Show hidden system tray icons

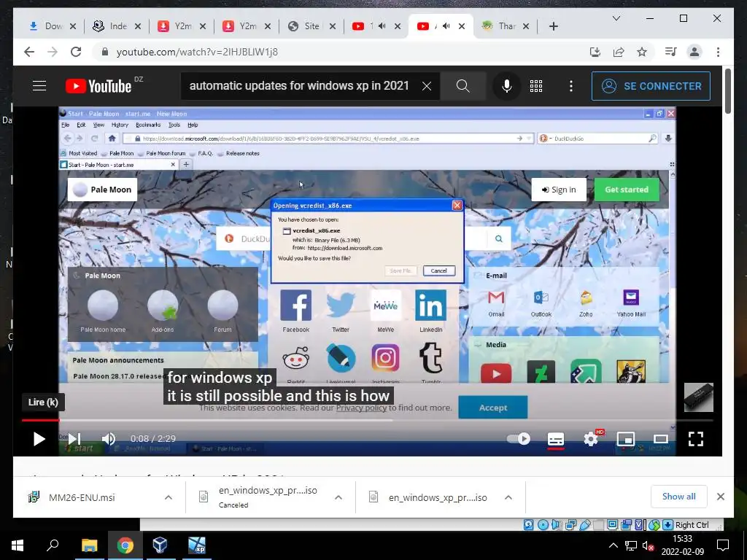pyautogui.click(x=613, y=545)
